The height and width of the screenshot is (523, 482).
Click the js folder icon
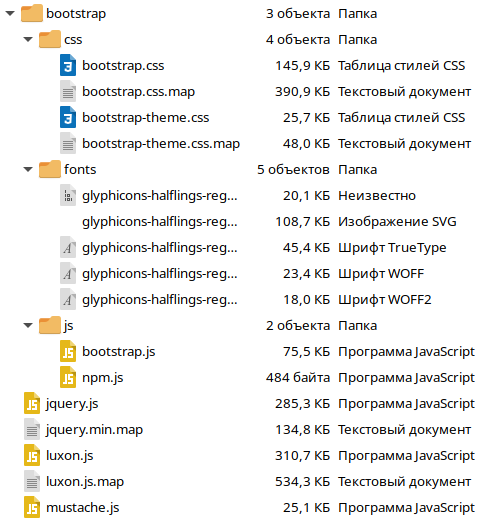tap(50, 325)
